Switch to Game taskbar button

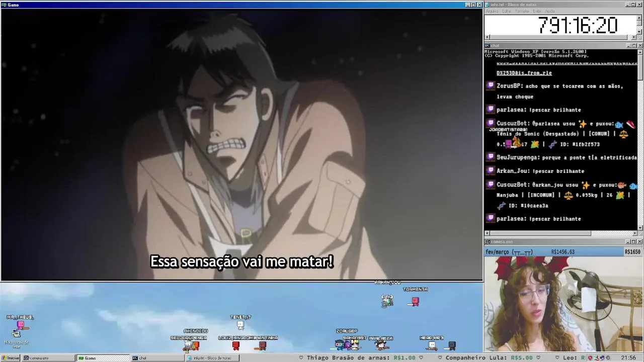103,358
